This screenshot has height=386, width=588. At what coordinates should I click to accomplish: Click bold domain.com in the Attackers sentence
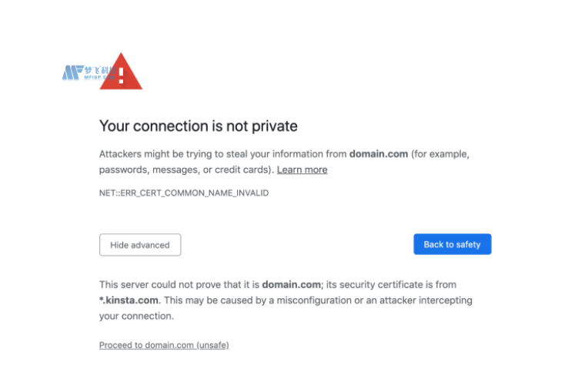click(x=378, y=154)
